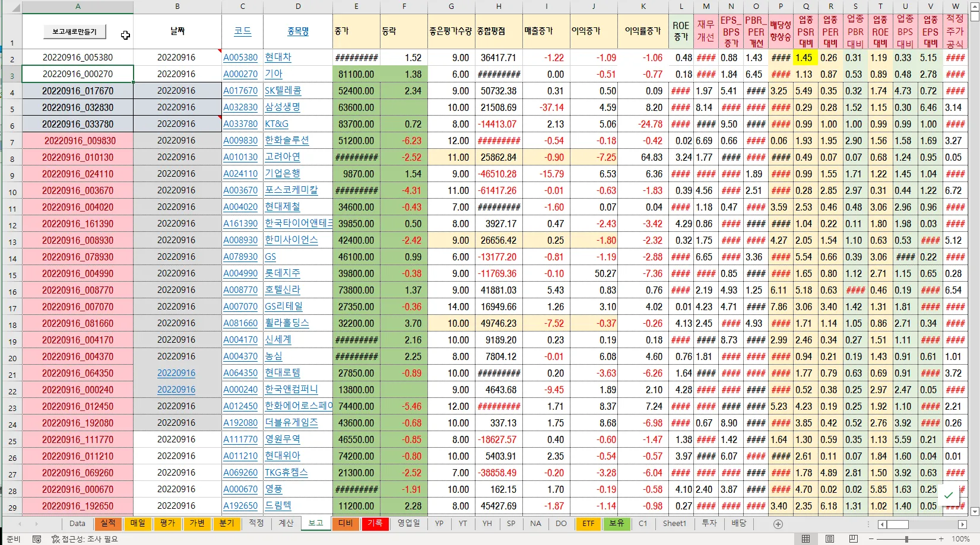Click the 날짜 header cell
Image resolution: width=980 pixels, height=545 pixels.
pos(177,31)
